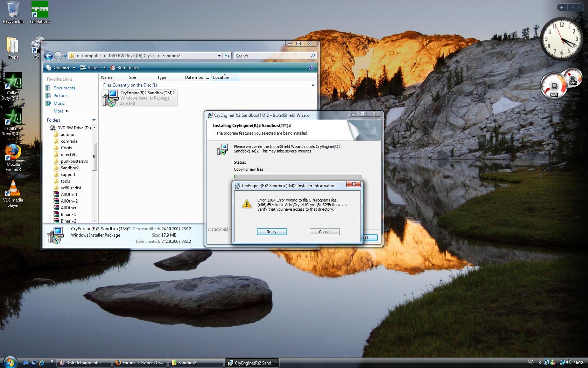Viewport: 588px width, 368px height.
Task: Launch Mozilla Firefox 3 desktop shortcut
Action: 13,158
